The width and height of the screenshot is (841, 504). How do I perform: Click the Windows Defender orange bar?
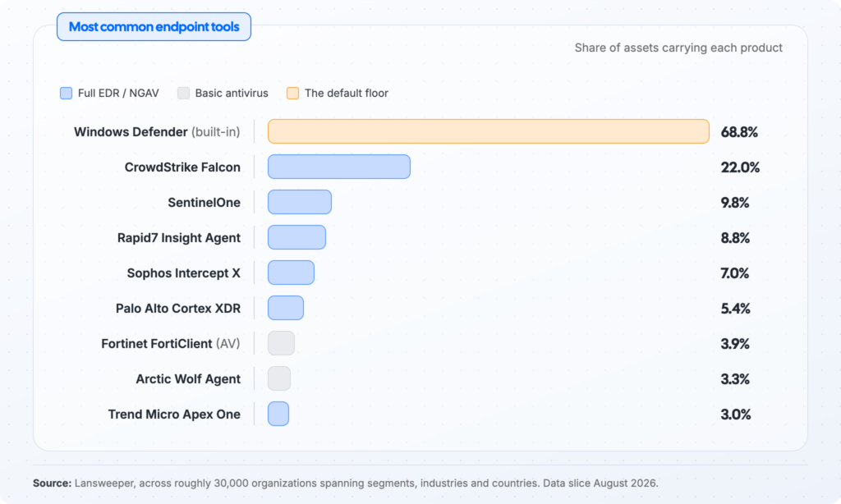(x=489, y=131)
